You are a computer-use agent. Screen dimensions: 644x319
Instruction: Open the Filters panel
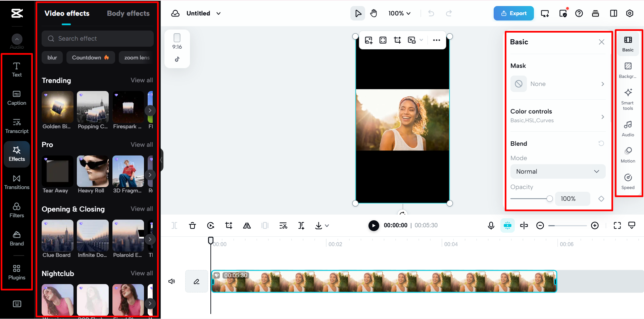pos(16,210)
